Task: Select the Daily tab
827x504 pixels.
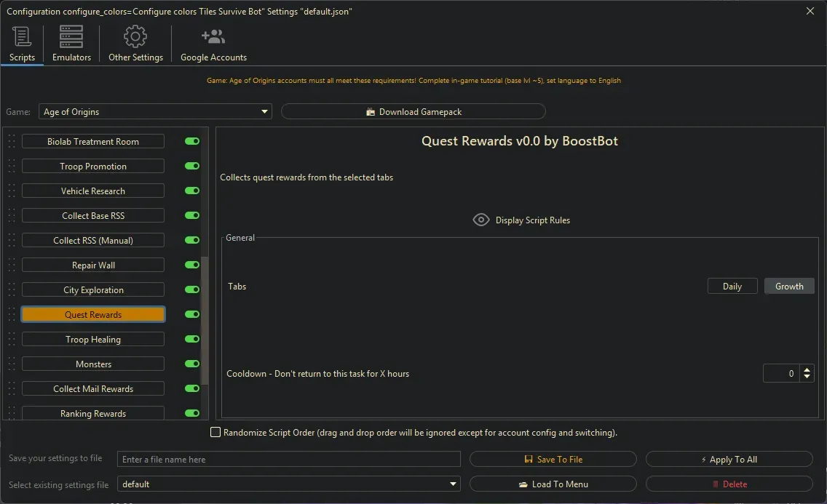Action: coord(732,286)
